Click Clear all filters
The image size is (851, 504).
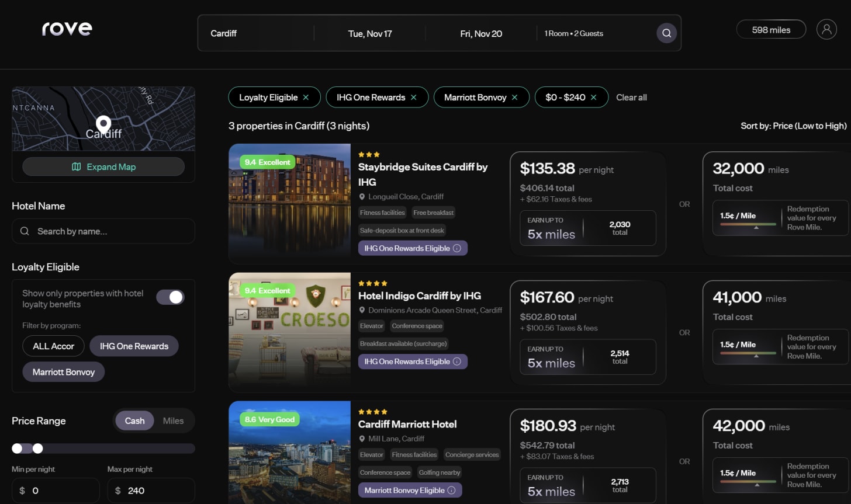(x=631, y=98)
